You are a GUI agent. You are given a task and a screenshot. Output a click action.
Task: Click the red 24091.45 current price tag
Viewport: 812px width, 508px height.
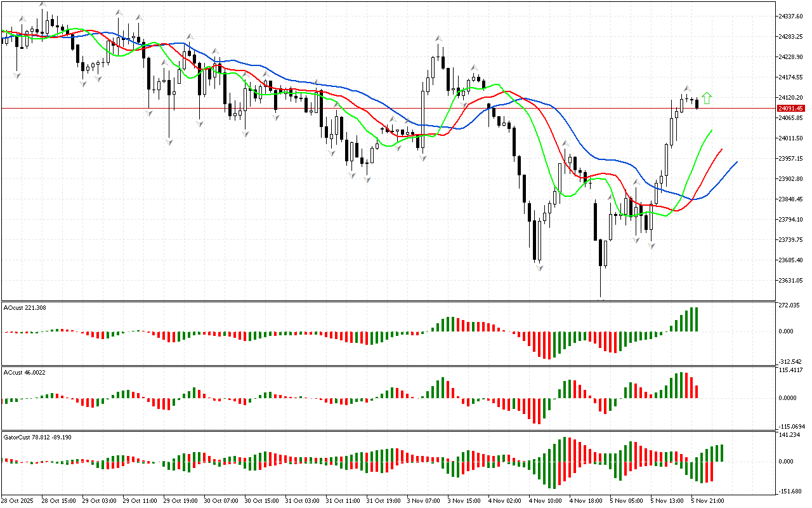click(790, 109)
